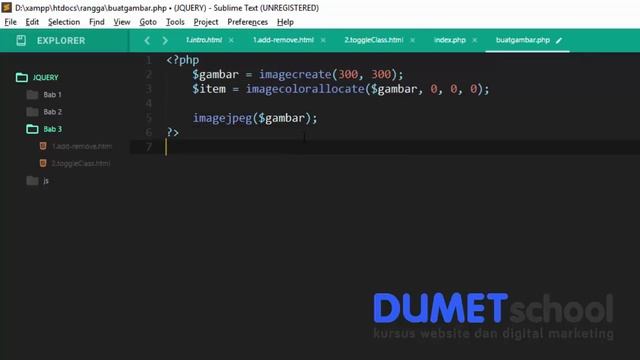The height and width of the screenshot is (360, 640).
Task: Click line number 7 in the gutter
Action: 149,147
